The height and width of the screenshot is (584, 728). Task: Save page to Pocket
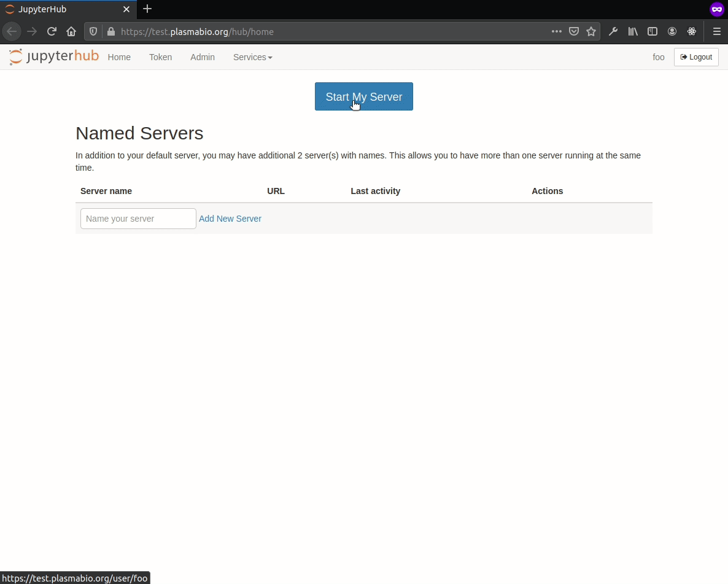click(x=574, y=31)
